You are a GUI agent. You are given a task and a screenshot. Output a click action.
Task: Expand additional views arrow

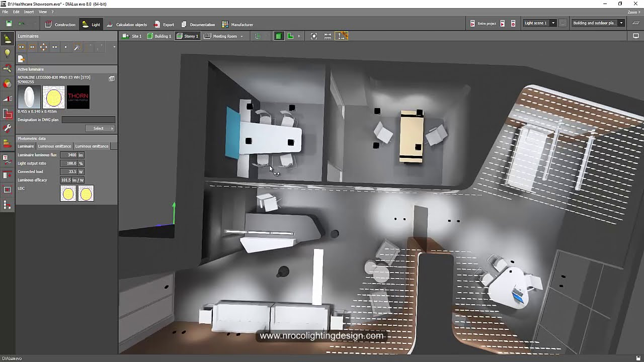[x=299, y=36]
